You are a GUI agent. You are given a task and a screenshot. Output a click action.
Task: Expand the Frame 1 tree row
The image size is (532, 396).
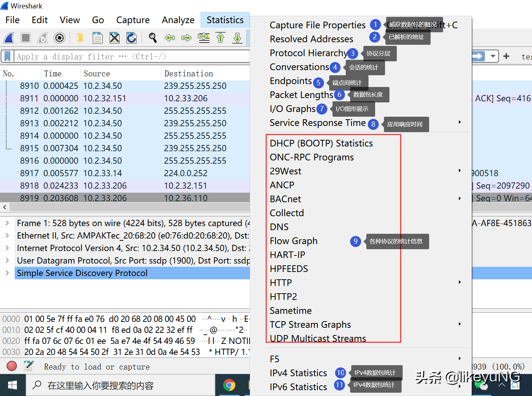(7, 223)
